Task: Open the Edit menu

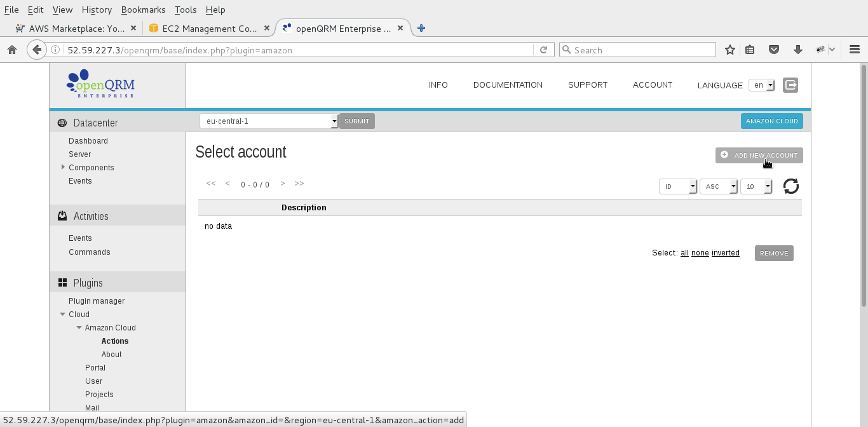Action: pos(36,10)
